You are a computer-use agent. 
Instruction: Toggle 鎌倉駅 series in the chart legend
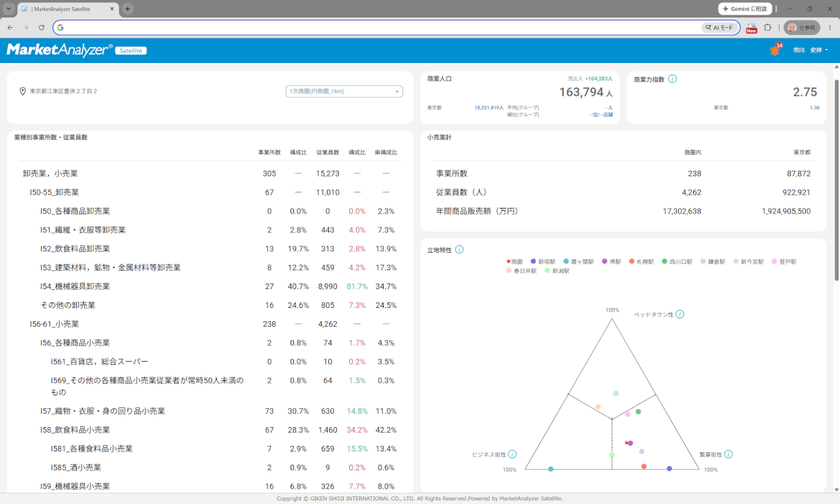tap(712, 261)
